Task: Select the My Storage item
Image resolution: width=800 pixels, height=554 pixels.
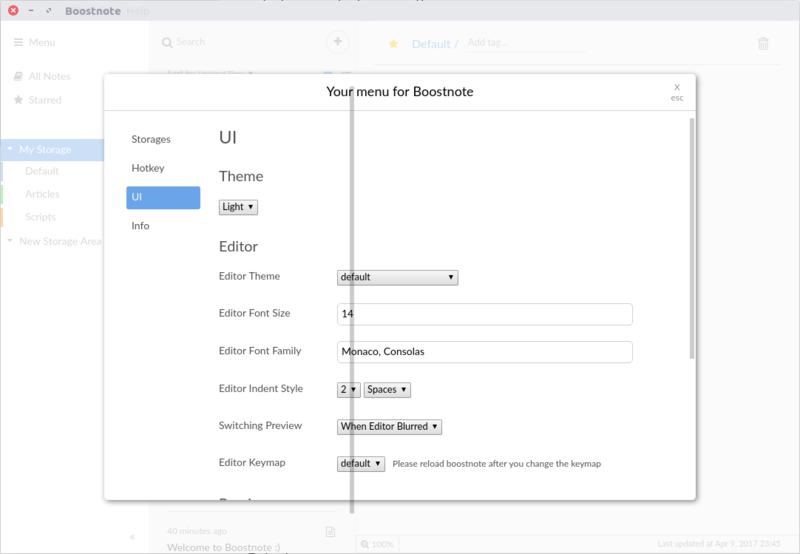Action: click(45, 149)
